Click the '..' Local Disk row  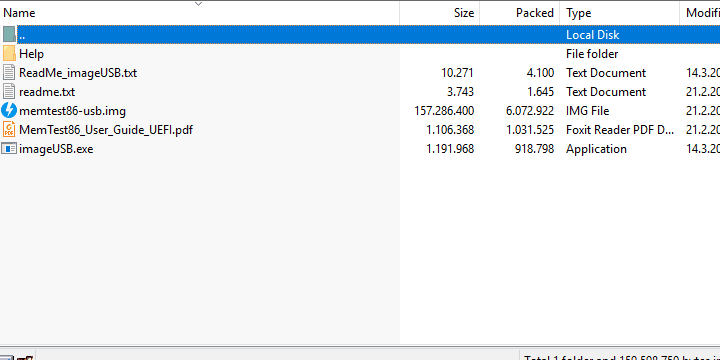[360, 34]
